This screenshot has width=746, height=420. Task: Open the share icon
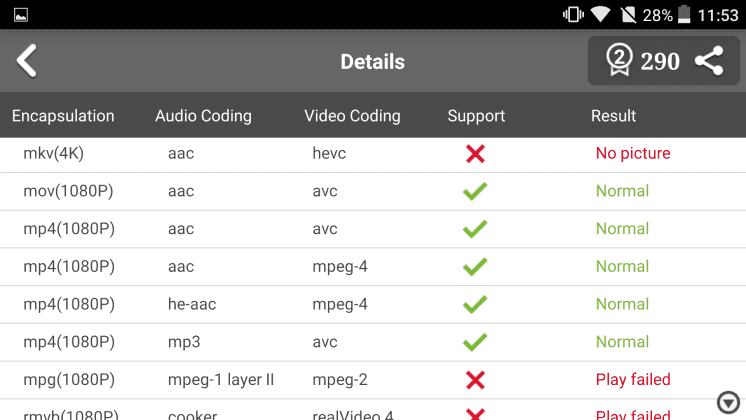tap(709, 61)
